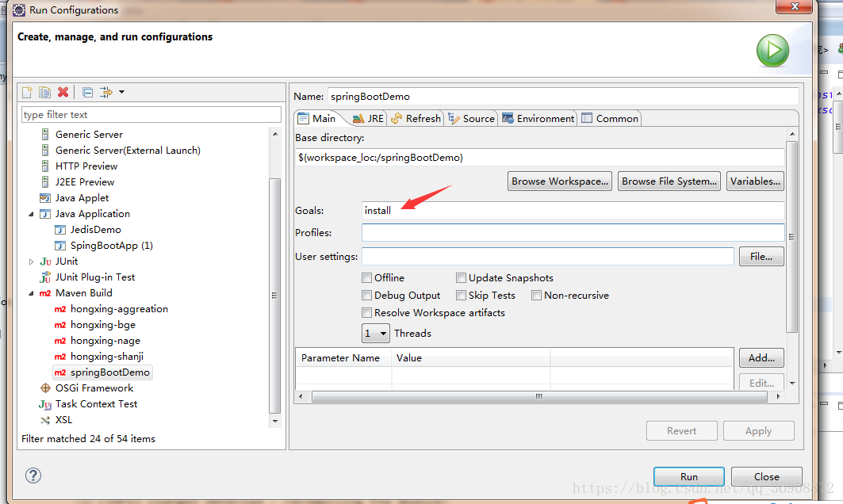
Task: Click the Goals field containing install
Action: (x=573, y=211)
